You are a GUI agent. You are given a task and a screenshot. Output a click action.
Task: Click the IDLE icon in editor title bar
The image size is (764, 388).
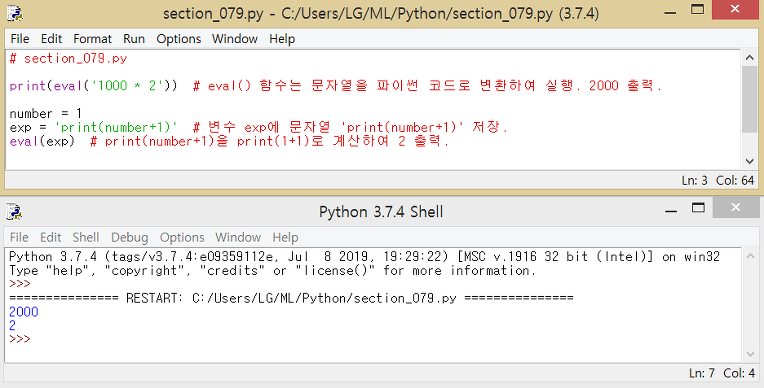pyautogui.click(x=14, y=13)
